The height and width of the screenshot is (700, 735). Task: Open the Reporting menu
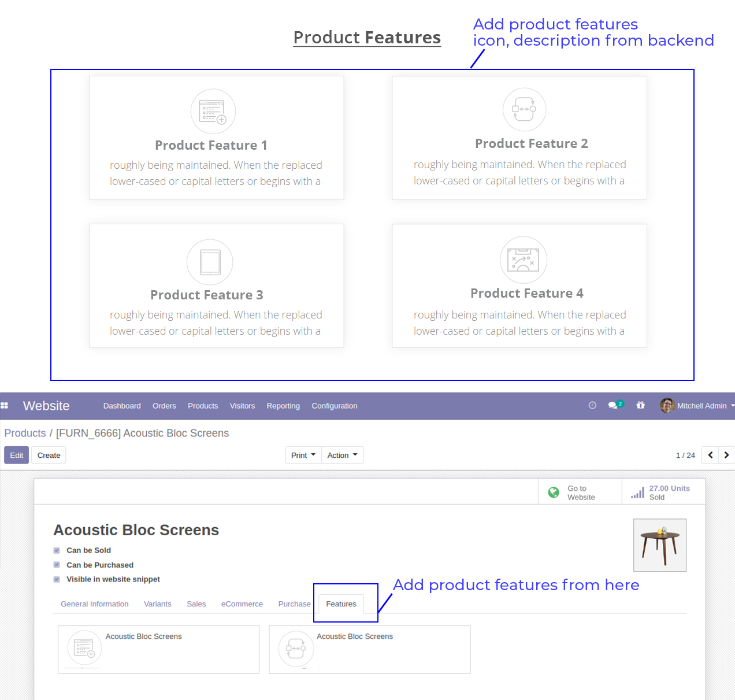pos(283,406)
